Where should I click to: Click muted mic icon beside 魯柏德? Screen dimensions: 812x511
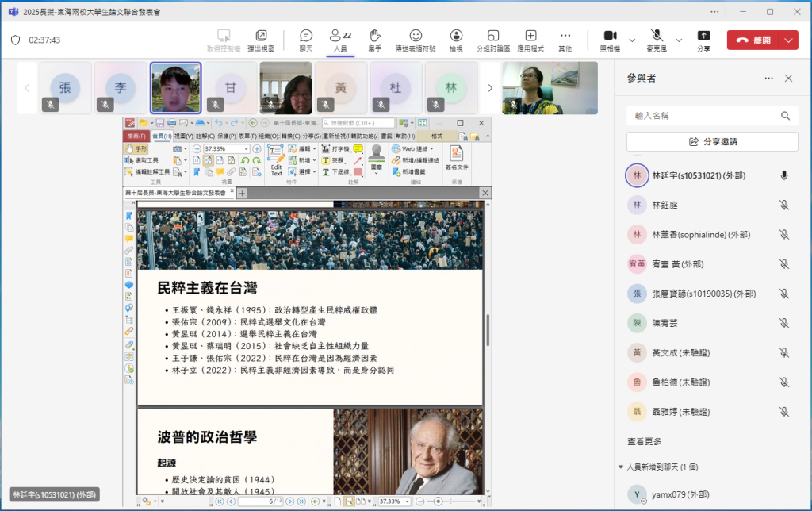tap(784, 382)
